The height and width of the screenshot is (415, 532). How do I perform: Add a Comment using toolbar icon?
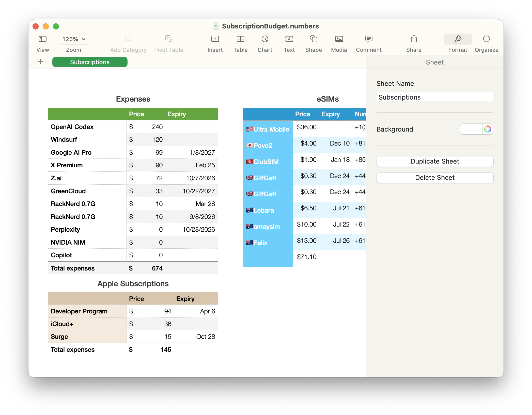369,39
